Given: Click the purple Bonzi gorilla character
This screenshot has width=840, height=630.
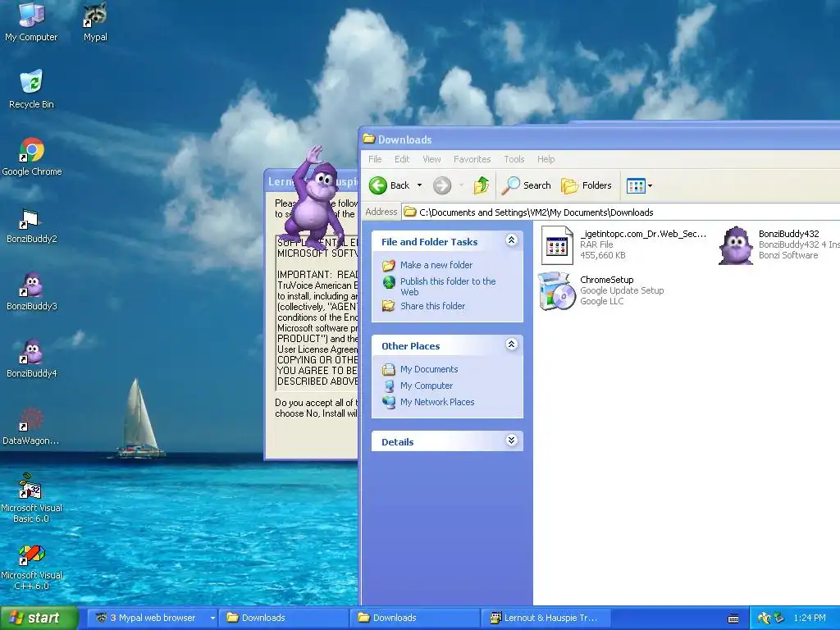Looking at the screenshot, I should tap(313, 201).
